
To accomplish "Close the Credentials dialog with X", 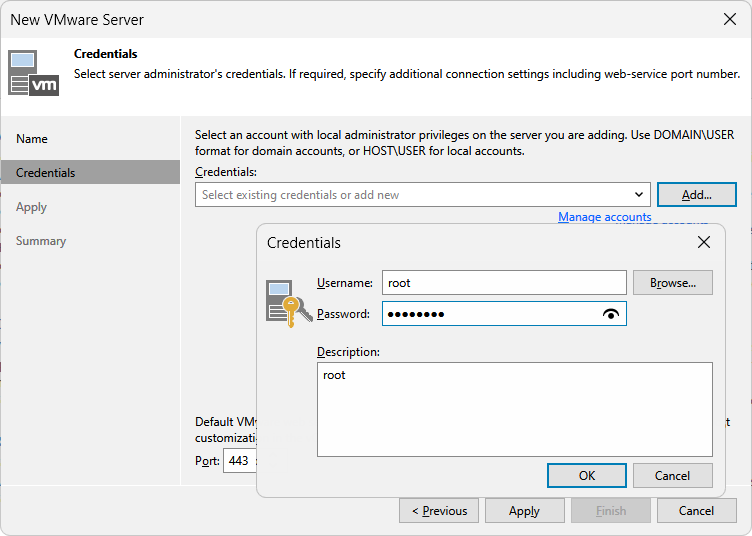I will pyautogui.click(x=704, y=242).
